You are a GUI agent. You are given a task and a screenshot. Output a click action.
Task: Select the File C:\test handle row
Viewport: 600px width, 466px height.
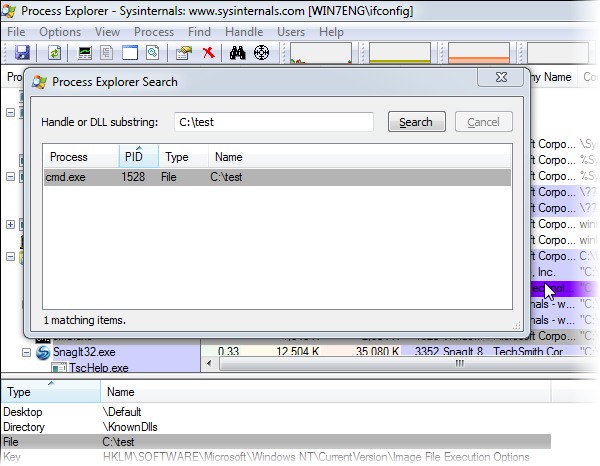pyautogui.click(x=276, y=442)
